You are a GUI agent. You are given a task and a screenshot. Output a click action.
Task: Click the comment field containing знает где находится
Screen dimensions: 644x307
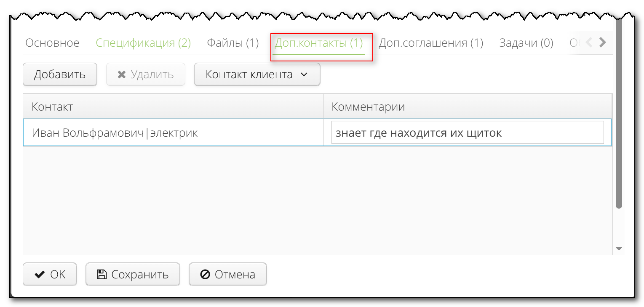[x=468, y=132]
